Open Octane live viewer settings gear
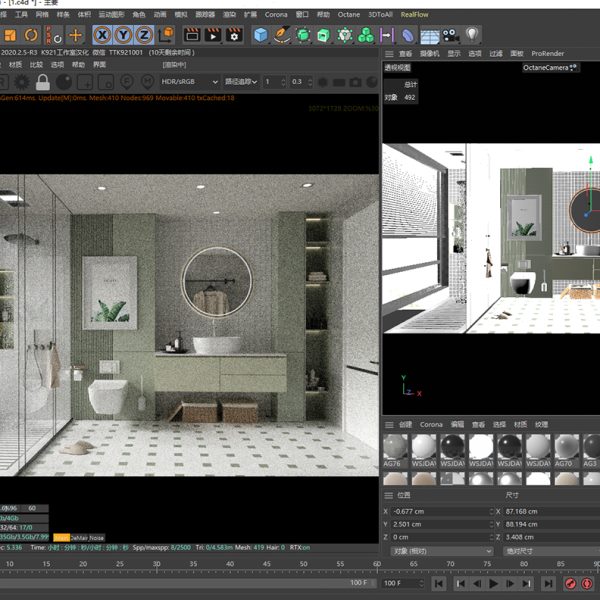600x600 pixels. coord(22,82)
